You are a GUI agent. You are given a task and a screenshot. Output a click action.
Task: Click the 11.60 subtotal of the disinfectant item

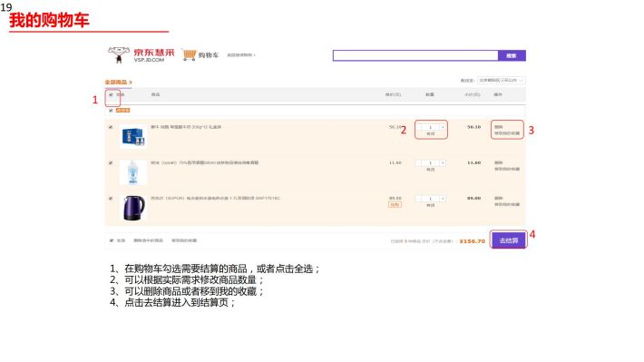tap(474, 163)
